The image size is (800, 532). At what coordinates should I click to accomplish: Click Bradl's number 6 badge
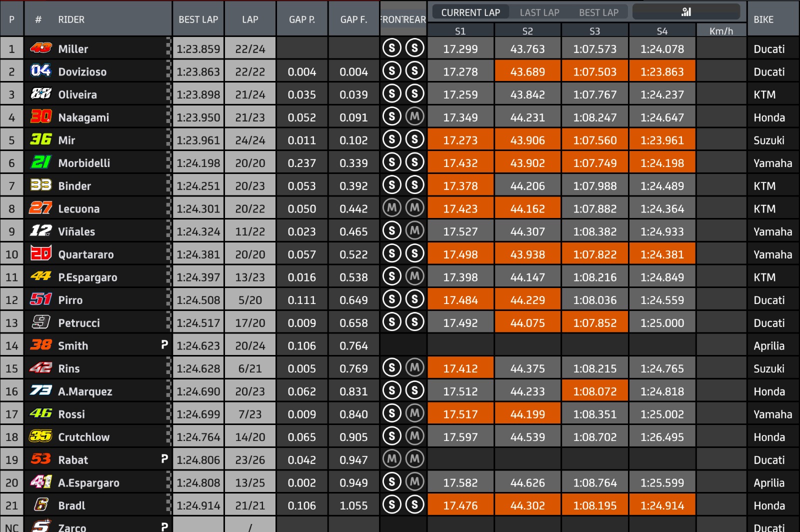point(41,504)
